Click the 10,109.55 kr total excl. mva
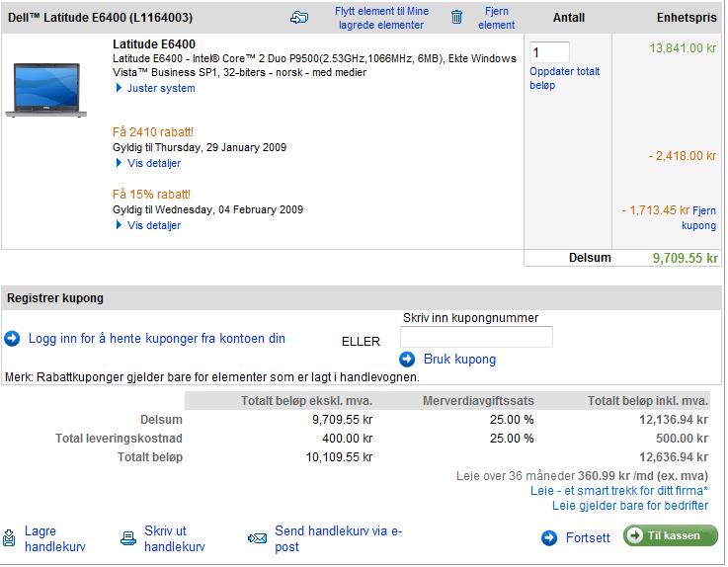The width and height of the screenshot is (728, 567). 339,457
